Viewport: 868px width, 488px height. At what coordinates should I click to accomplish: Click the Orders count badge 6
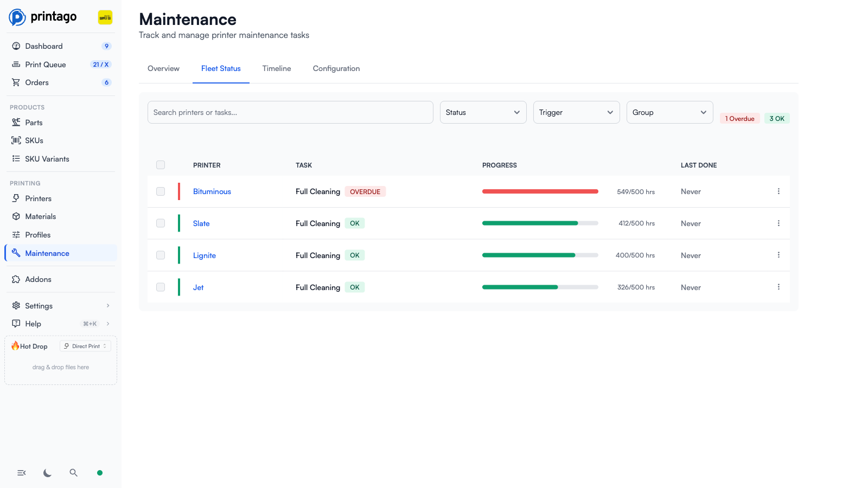coord(106,82)
